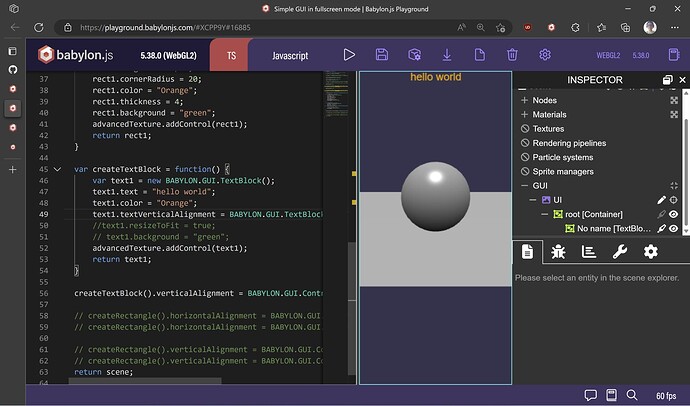This screenshot has height=406, width=690.
Task: Click the code editor minimap
Action: (x=337, y=95)
